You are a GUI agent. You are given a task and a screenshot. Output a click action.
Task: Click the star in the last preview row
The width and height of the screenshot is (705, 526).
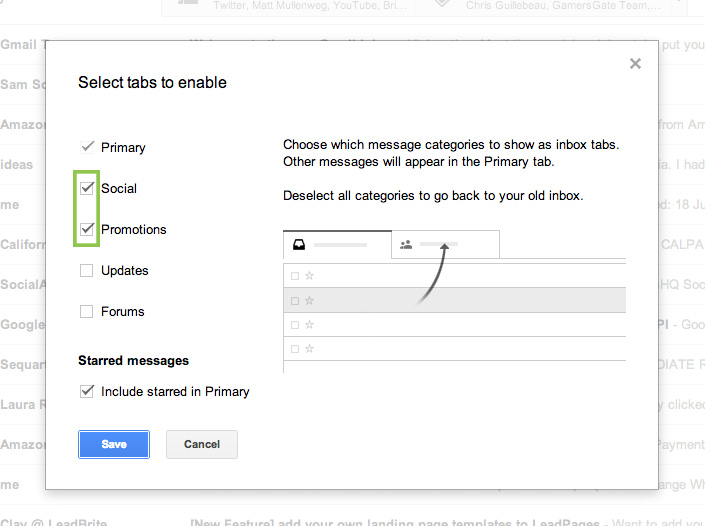point(310,349)
